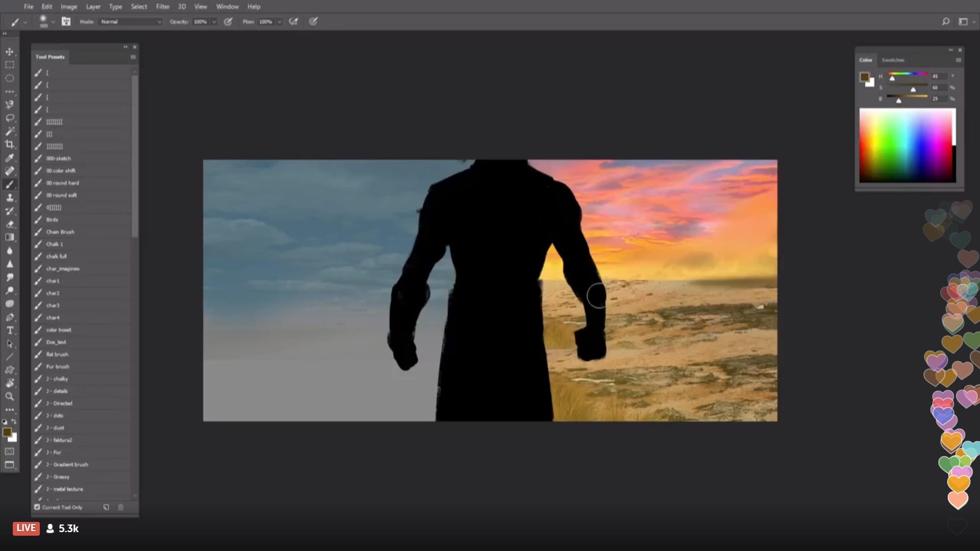The width and height of the screenshot is (980, 551).
Task: Uncheck Current Tool Only checkbox
Action: 37,507
